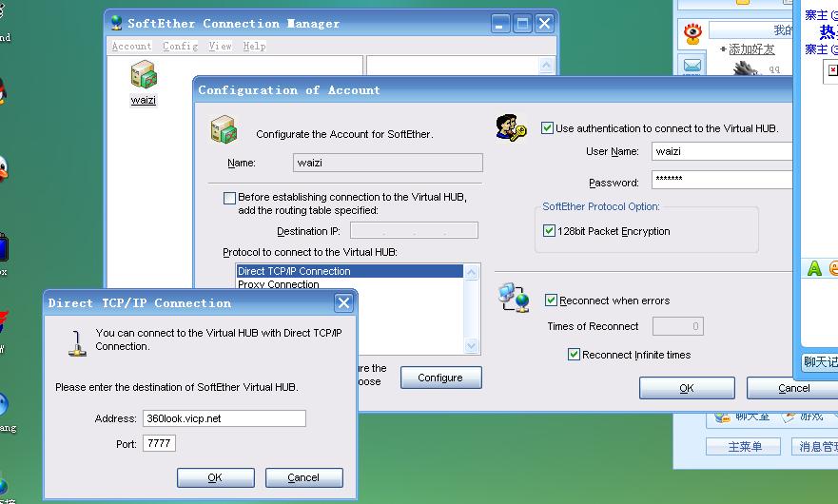Click the Name field containing waizi

click(387, 163)
